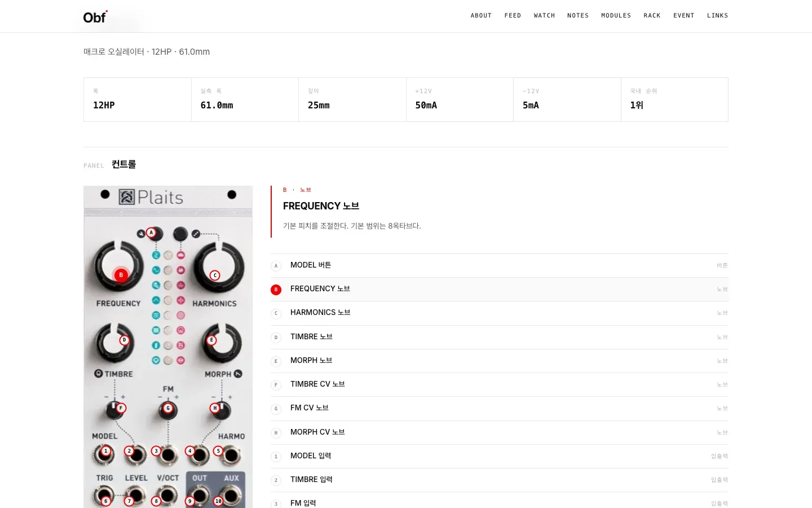Select jack hotspot 2 on the panel

tap(129, 451)
